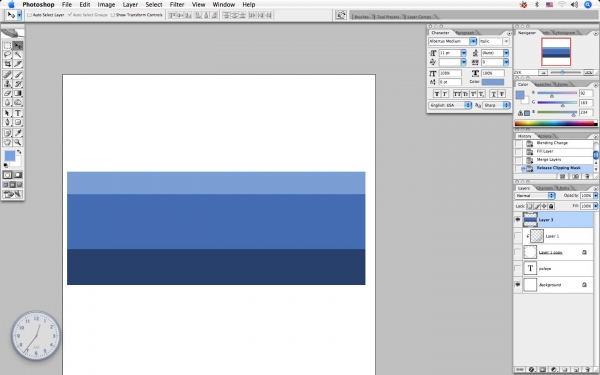600x375 pixels.
Task: Open the file browser icon in options bar
Action: coord(341,15)
